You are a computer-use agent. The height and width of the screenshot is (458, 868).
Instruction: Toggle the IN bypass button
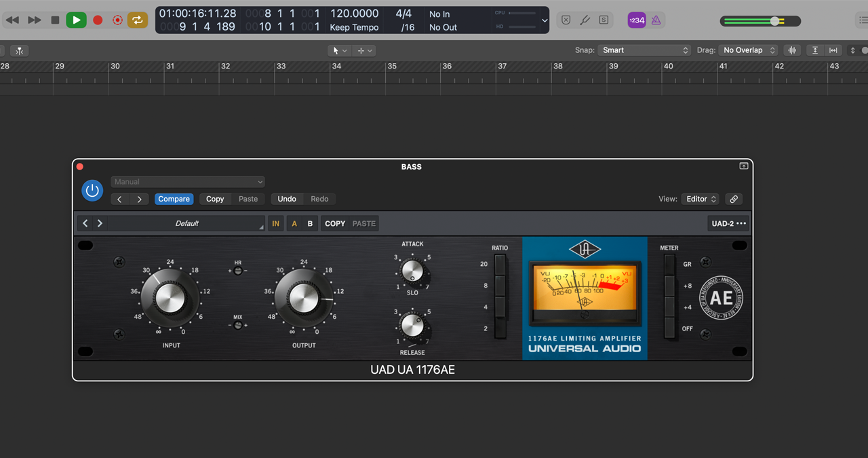tap(276, 223)
